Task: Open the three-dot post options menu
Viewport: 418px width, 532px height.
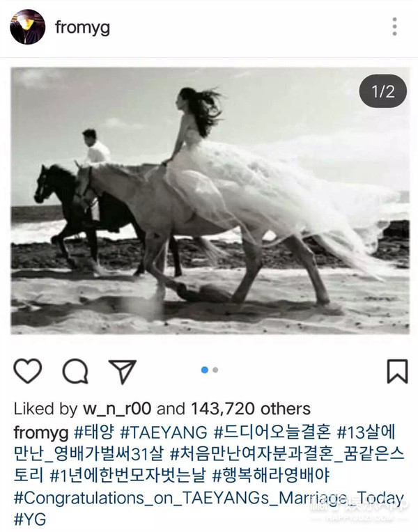Action: (x=394, y=26)
